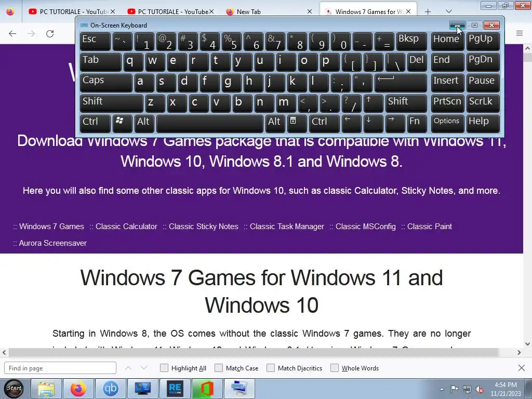Viewport: 532px width, 399px height.
Task: Reload the current page
Action: pos(50,34)
